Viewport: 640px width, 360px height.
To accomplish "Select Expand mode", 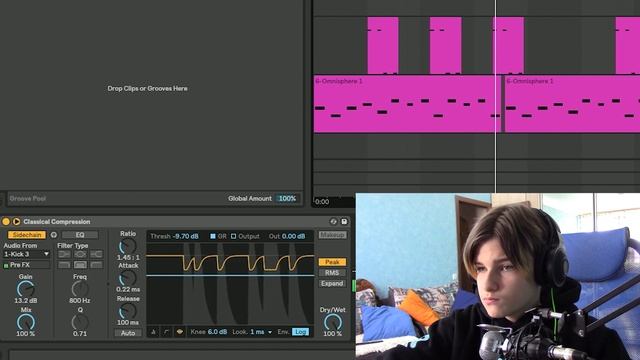I will tap(332, 283).
